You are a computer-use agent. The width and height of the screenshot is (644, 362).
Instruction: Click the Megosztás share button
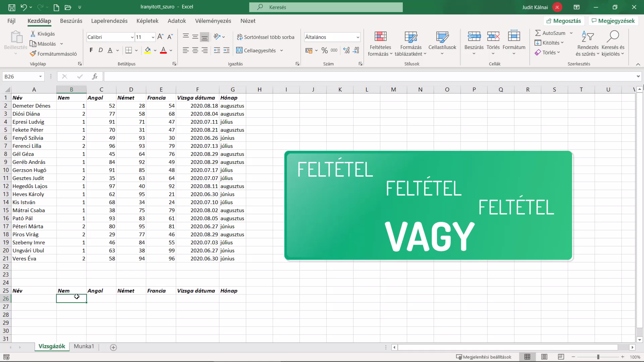563,21
